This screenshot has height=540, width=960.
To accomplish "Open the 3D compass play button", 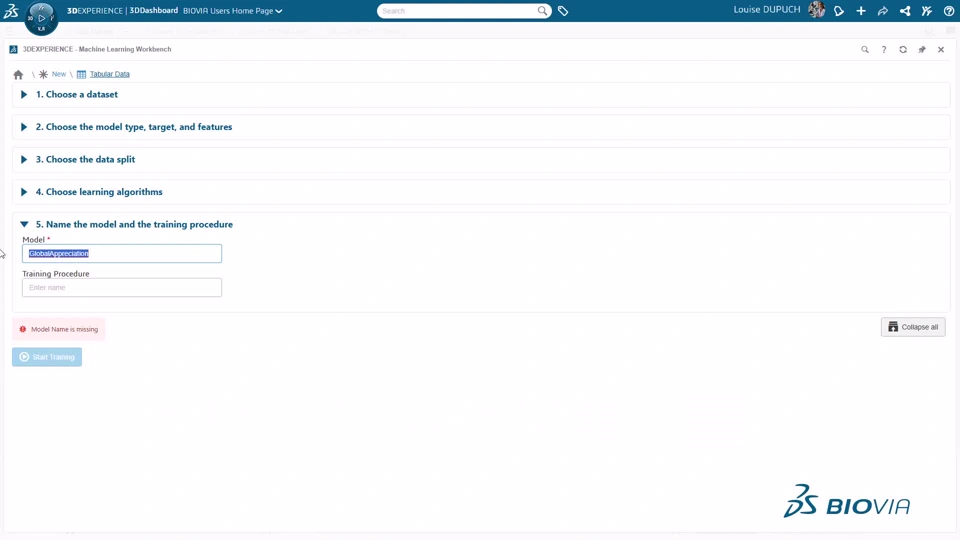I will pyautogui.click(x=42, y=18).
